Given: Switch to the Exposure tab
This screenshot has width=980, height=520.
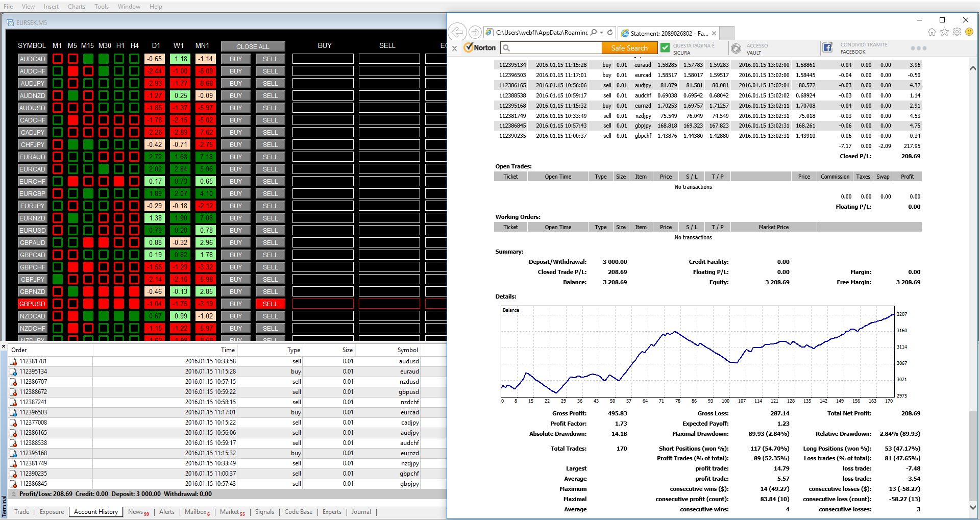Looking at the screenshot, I should coord(52,512).
